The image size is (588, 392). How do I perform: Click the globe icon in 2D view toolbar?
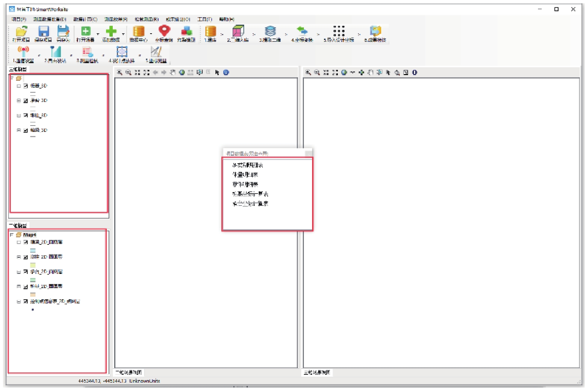182,72
